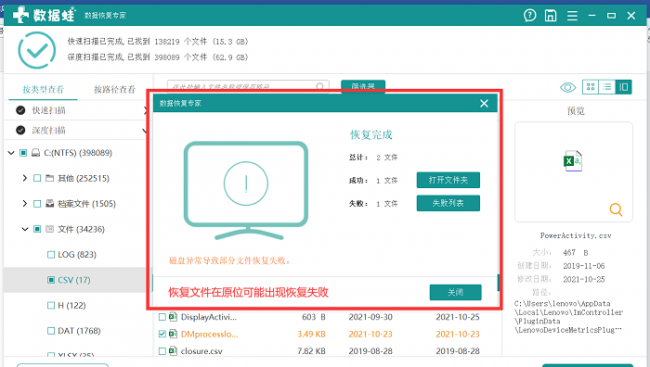
Task: Toggle the 文件 (34236) checkbox
Action: [37, 229]
